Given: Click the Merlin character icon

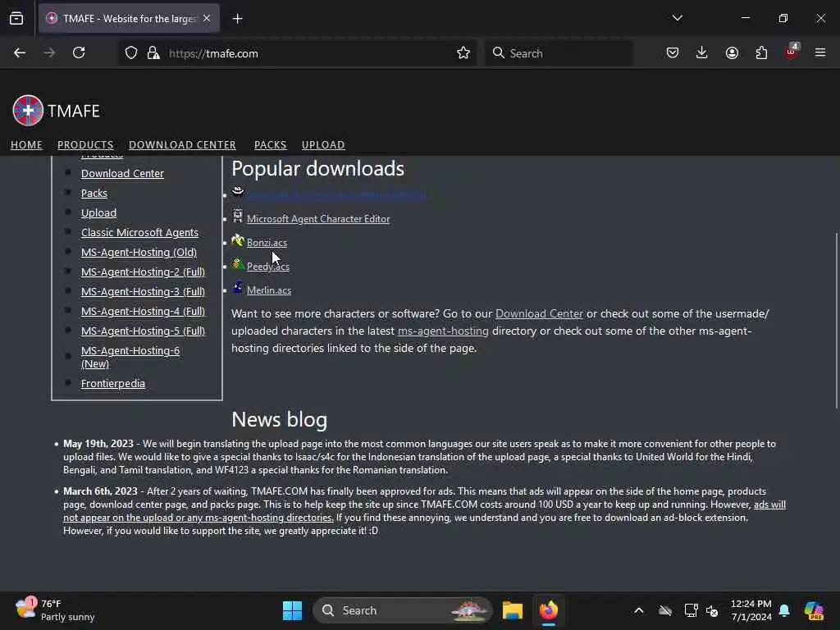Looking at the screenshot, I should click(x=238, y=288).
